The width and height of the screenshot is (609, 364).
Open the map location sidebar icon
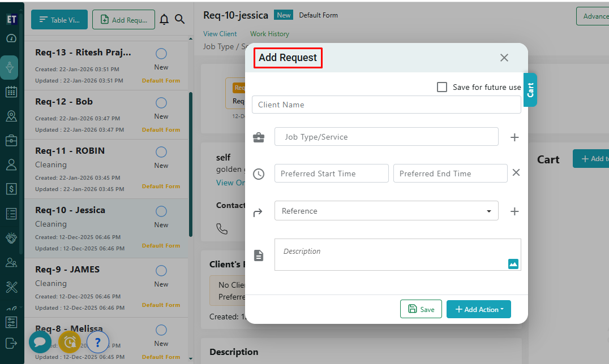11,116
